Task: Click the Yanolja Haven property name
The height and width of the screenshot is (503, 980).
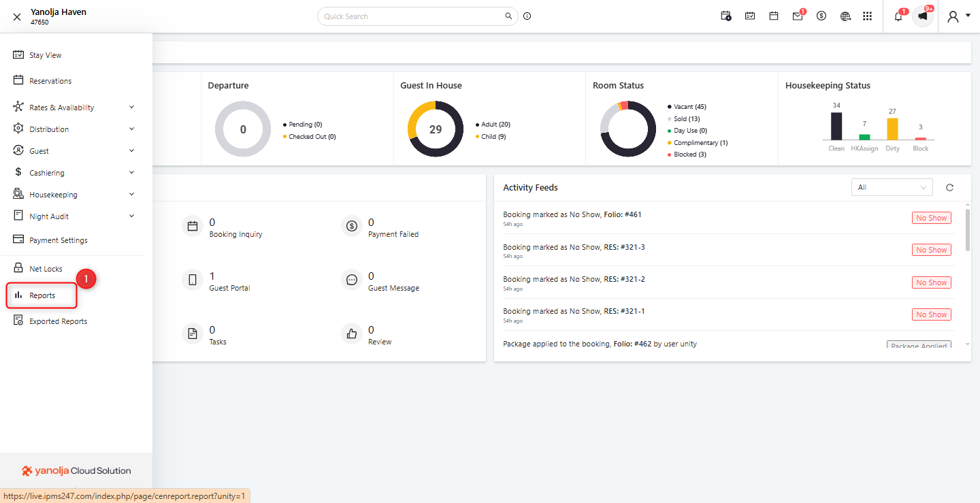Action: (x=59, y=12)
